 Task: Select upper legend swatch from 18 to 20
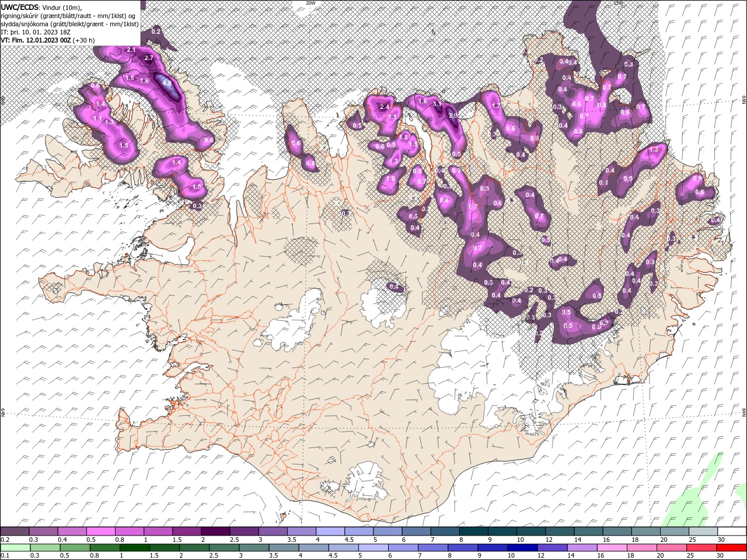[646, 531]
